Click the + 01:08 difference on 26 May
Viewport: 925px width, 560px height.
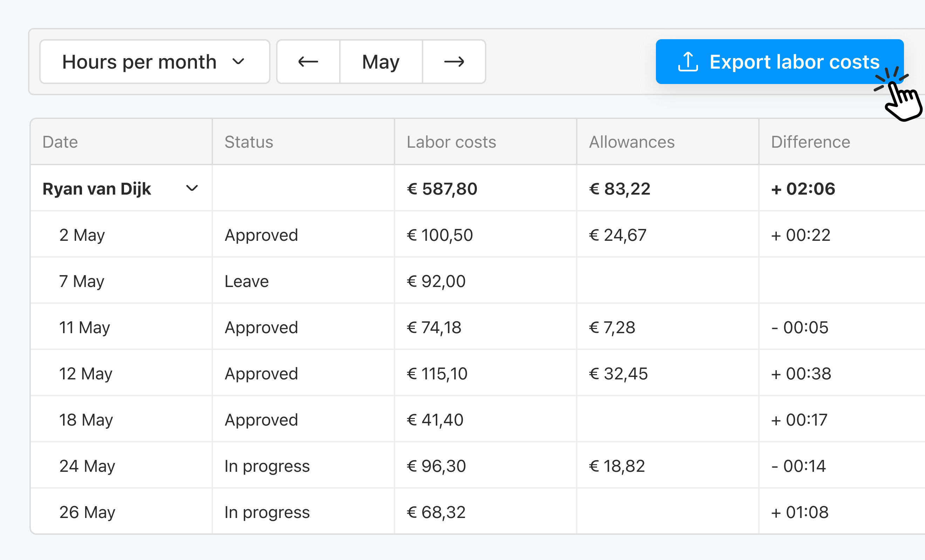799,512
